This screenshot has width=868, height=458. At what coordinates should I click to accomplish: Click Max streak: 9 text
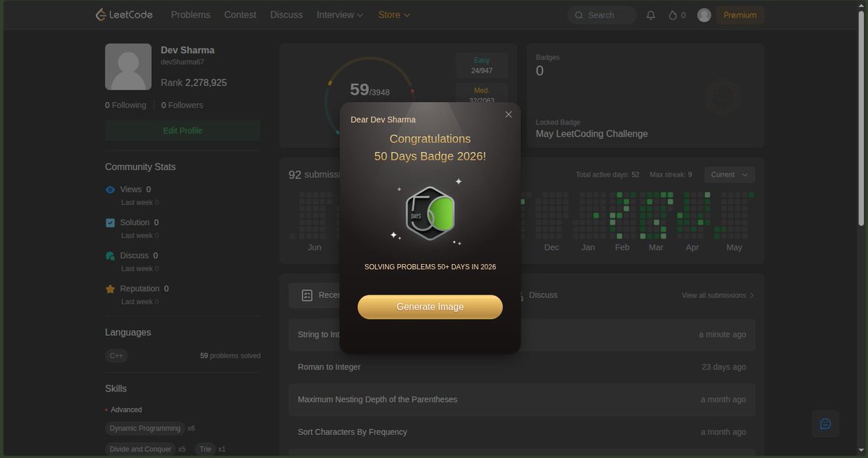tap(671, 174)
